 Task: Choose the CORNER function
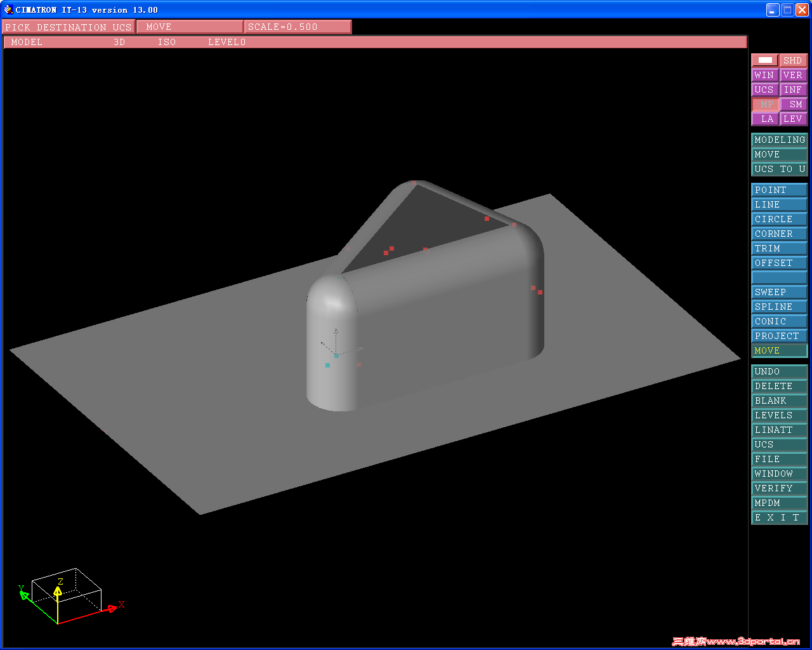coord(780,234)
